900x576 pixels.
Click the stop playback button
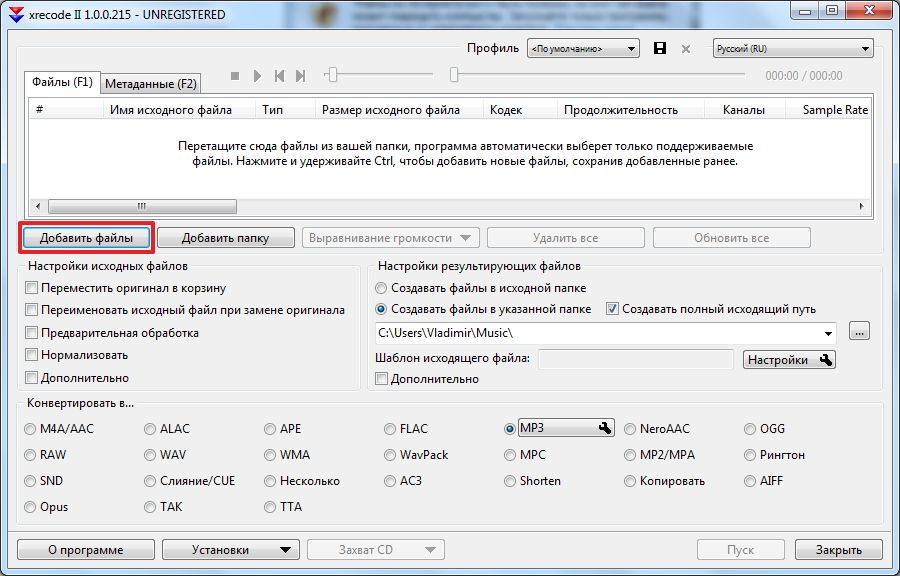tap(235, 76)
